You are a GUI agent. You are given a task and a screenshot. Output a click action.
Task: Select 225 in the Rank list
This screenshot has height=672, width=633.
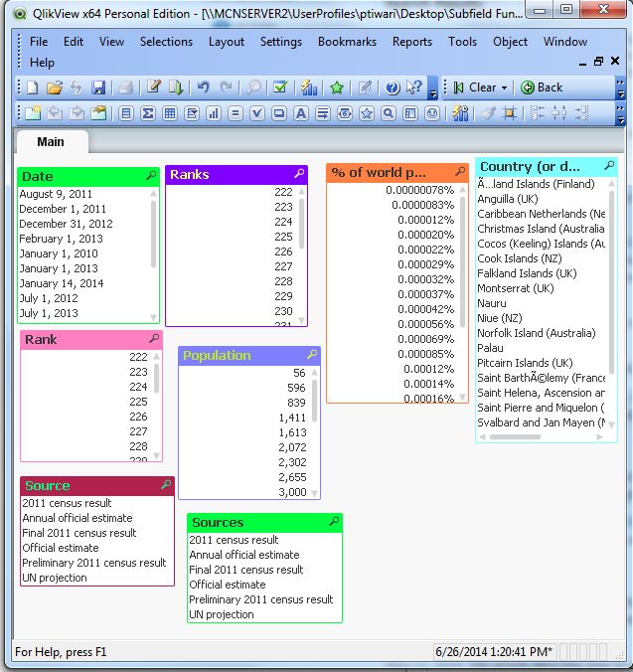(x=86, y=402)
